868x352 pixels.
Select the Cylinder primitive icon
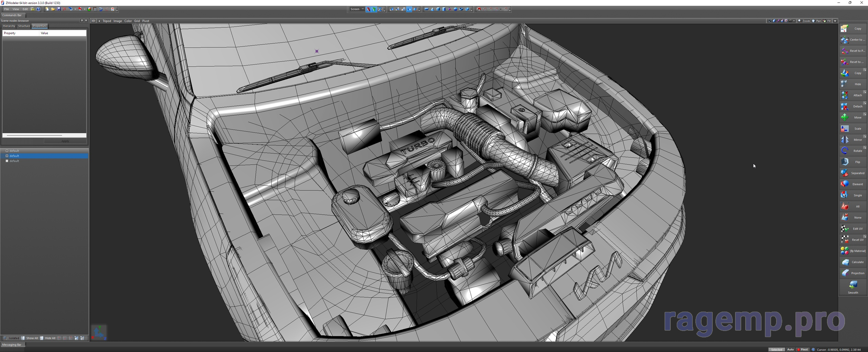click(x=444, y=9)
